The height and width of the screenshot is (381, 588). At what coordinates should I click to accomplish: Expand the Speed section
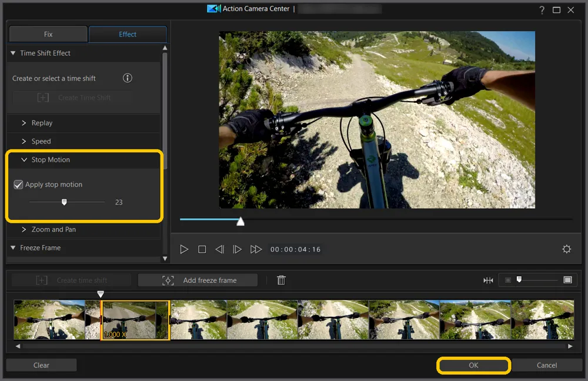pyautogui.click(x=24, y=141)
